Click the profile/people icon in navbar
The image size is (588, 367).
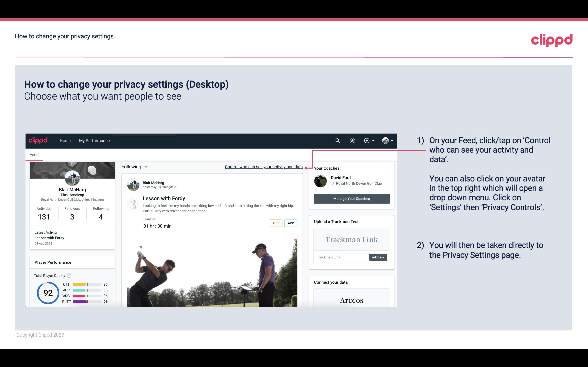[x=352, y=140]
